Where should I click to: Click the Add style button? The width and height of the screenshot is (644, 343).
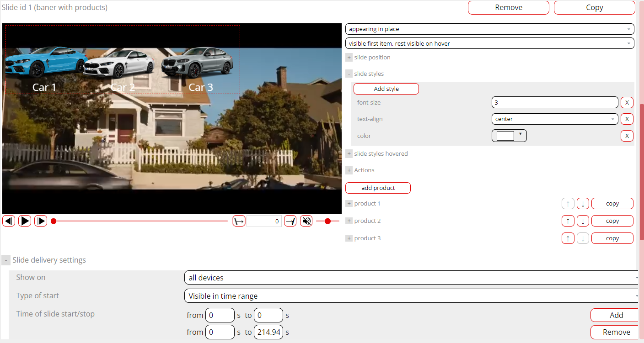tap(386, 89)
